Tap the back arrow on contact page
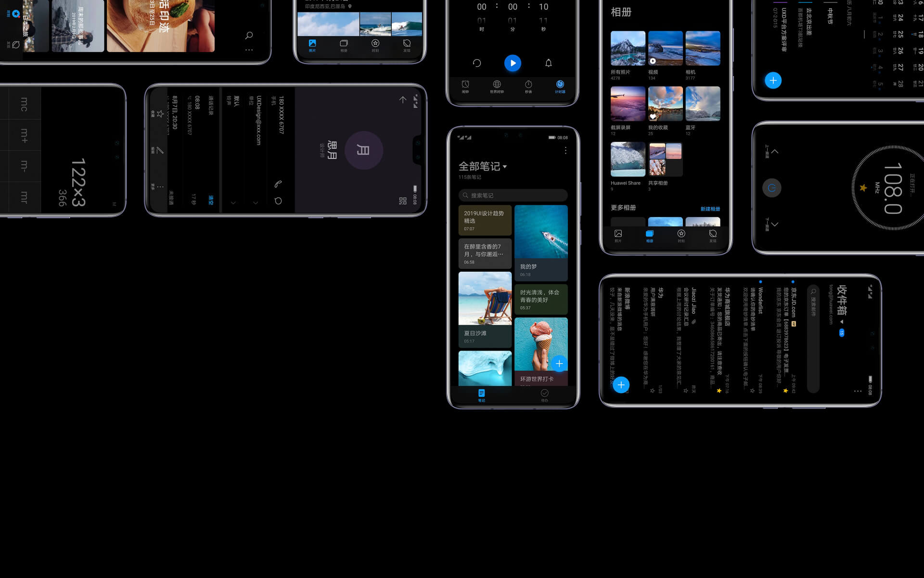The height and width of the screenshot is (578, 924). (403, 100)
